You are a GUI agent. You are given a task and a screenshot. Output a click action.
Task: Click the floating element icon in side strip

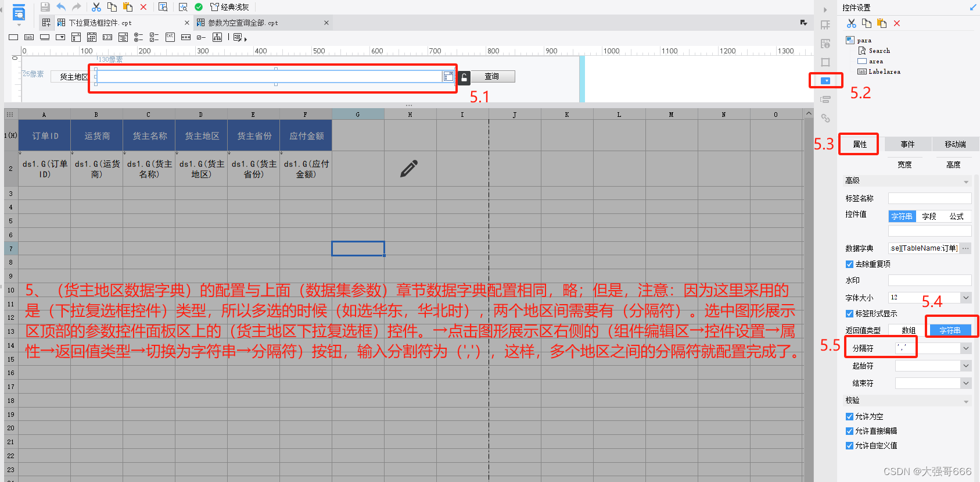pos(825,62)
